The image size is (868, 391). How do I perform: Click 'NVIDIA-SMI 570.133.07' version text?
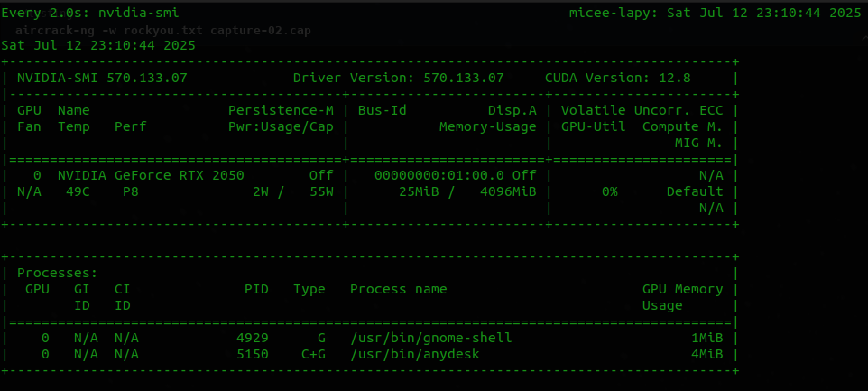(x=103, y=78)
